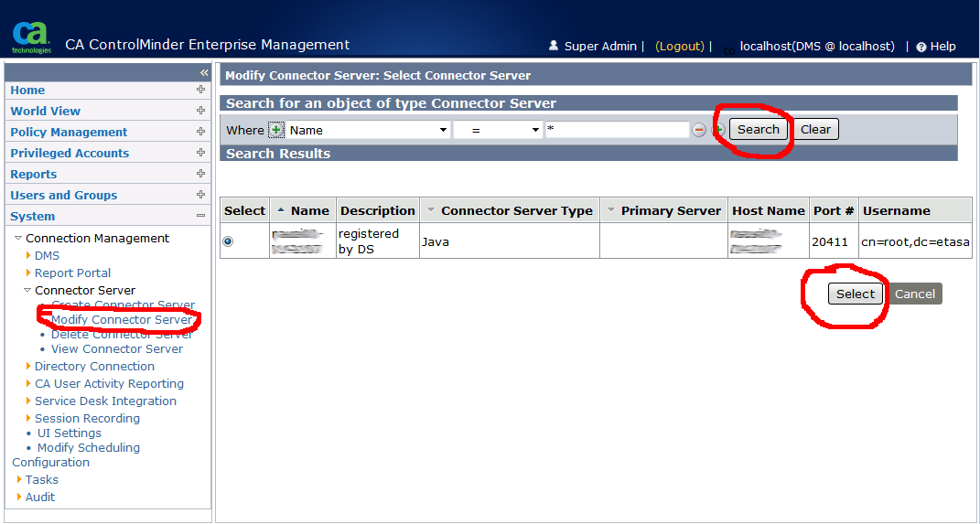
Task: Click the Description column header
Action: [x=378, y=210]
